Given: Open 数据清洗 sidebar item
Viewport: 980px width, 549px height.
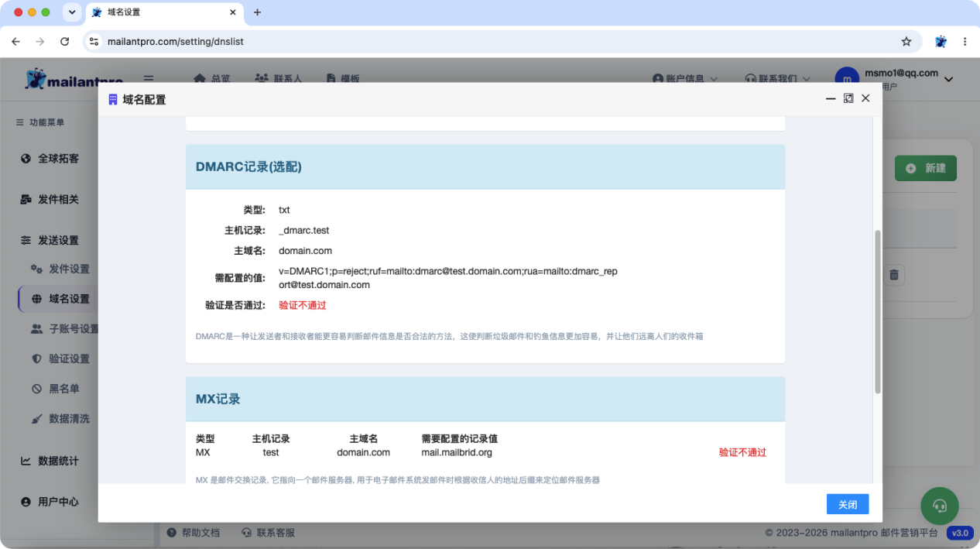Looking at the screenshot, I should [x=69, y=419].
